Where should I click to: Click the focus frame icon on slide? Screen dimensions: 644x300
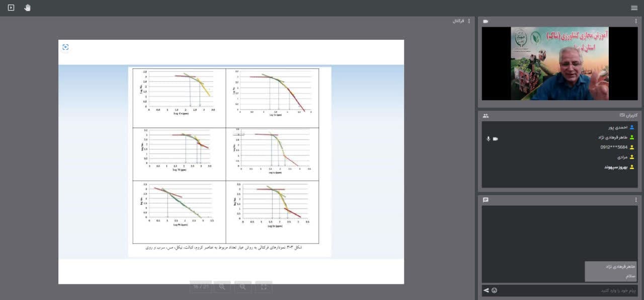pos(65,47)
